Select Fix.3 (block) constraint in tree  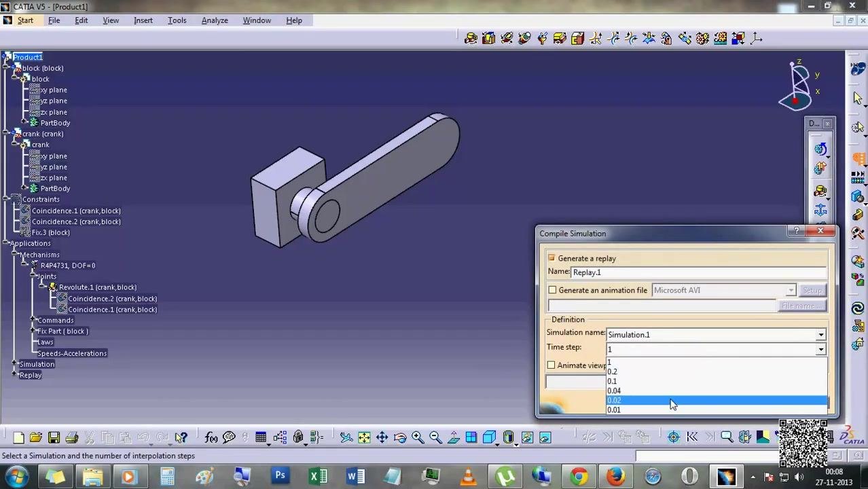[x=50, y=232]
